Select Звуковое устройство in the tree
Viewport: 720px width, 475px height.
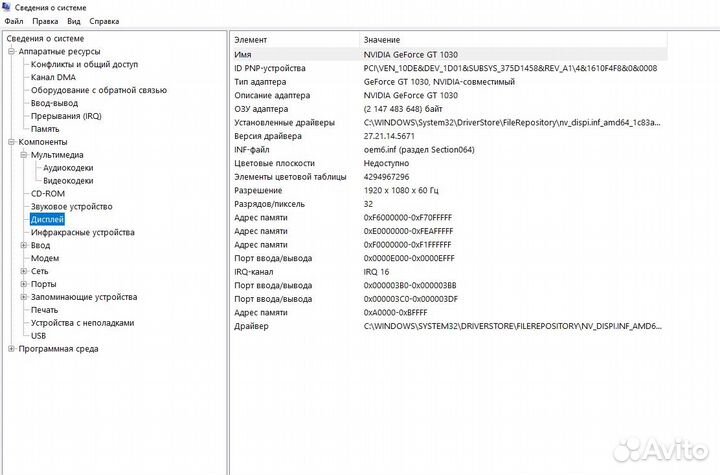click(71, 206)
